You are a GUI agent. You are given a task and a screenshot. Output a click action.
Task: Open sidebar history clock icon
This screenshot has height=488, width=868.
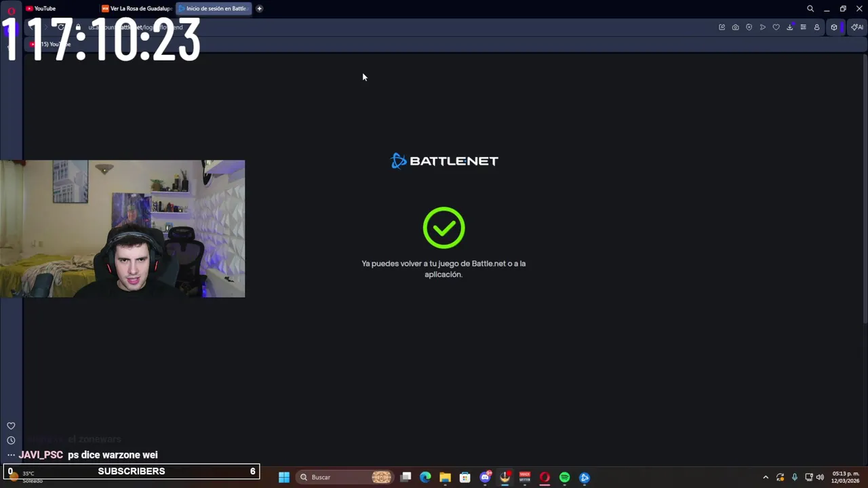(x=11, y=440)
